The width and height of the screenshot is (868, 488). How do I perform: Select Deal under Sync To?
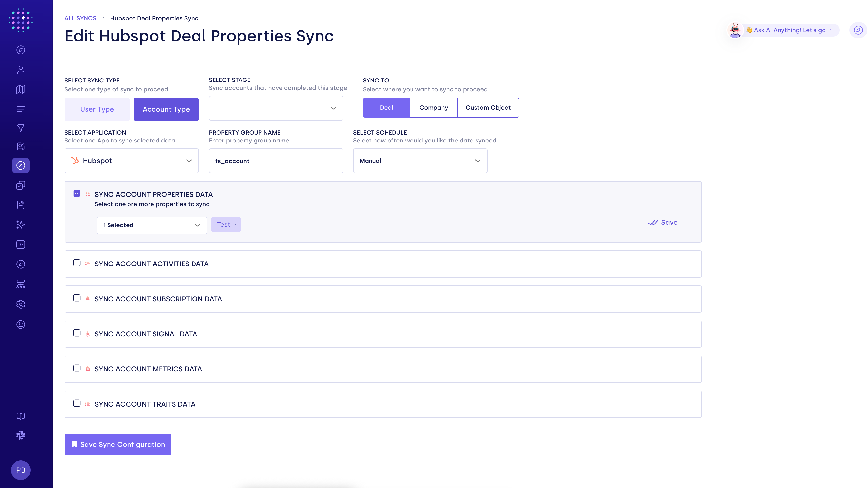[387, 108]
